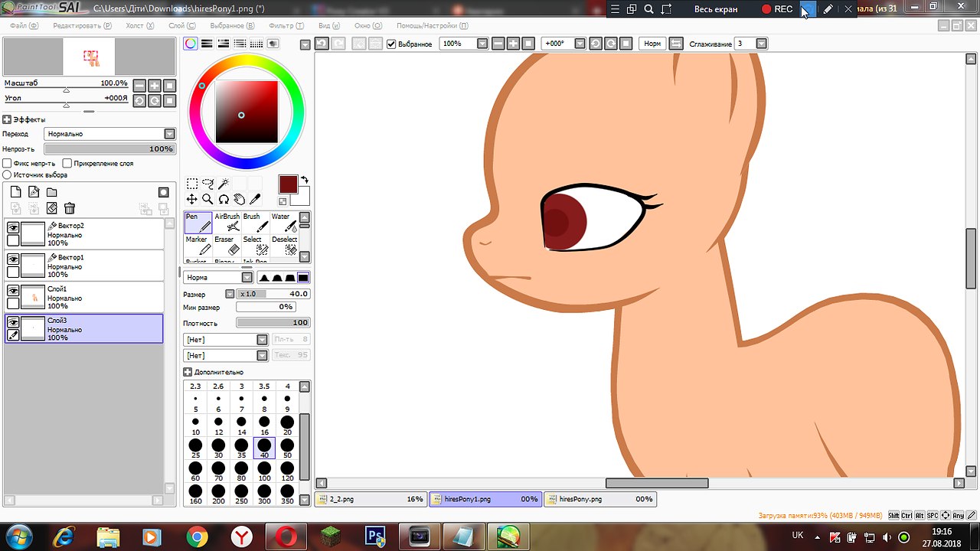Swap foreground and background colors
The height and width of the screenshot is (551, 980).
click(305, 181)
